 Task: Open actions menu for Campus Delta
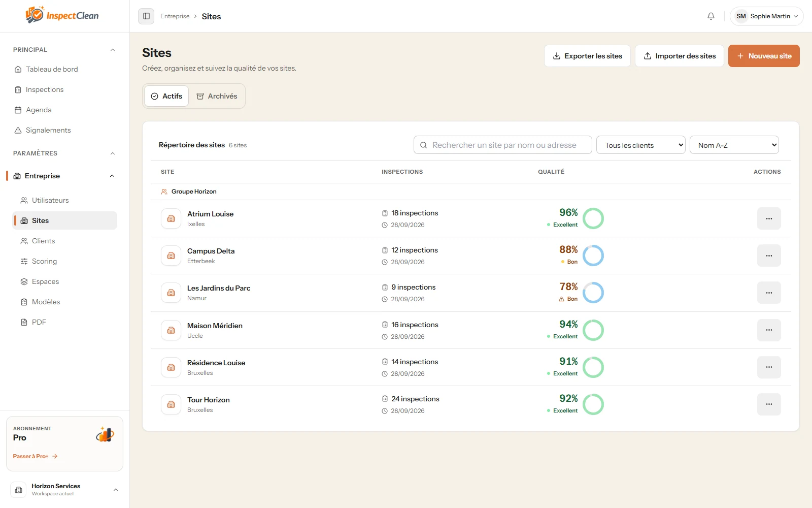pyautogui.click(x=769, y=256)
